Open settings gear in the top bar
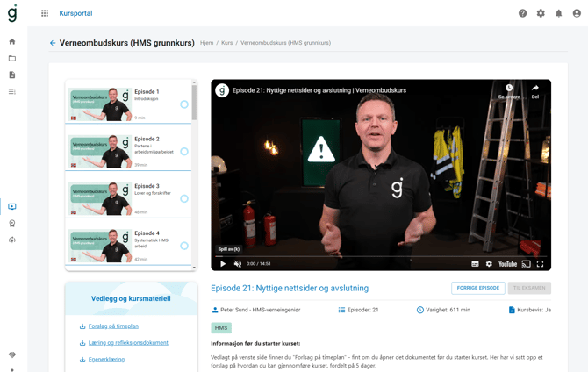 pyautogui.click(x=541, y=13)
